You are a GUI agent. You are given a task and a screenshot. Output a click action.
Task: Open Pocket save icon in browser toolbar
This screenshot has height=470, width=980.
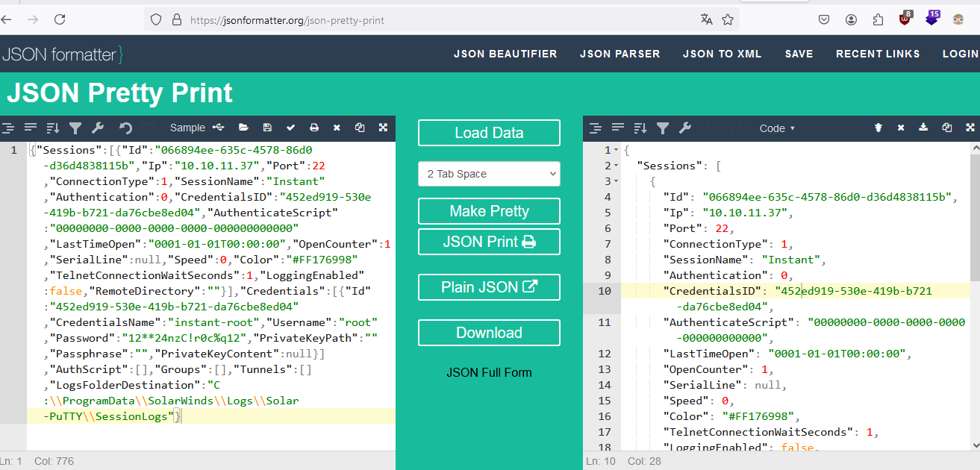(824, 19)
